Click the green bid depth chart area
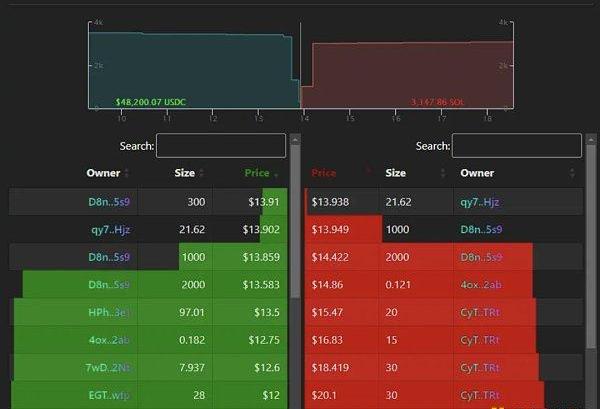Screen dimensions: 600x409 pos(190,72)
